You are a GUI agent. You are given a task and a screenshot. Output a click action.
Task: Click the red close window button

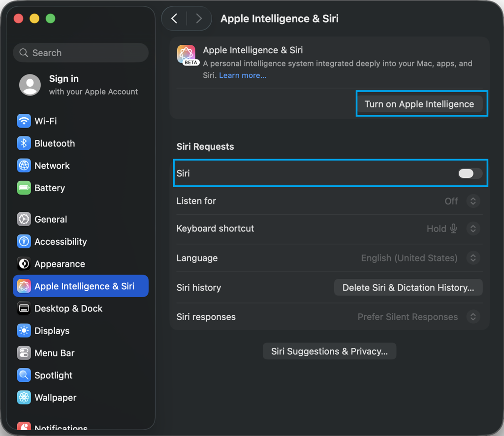pyautogui.click(x=18, y=18)
